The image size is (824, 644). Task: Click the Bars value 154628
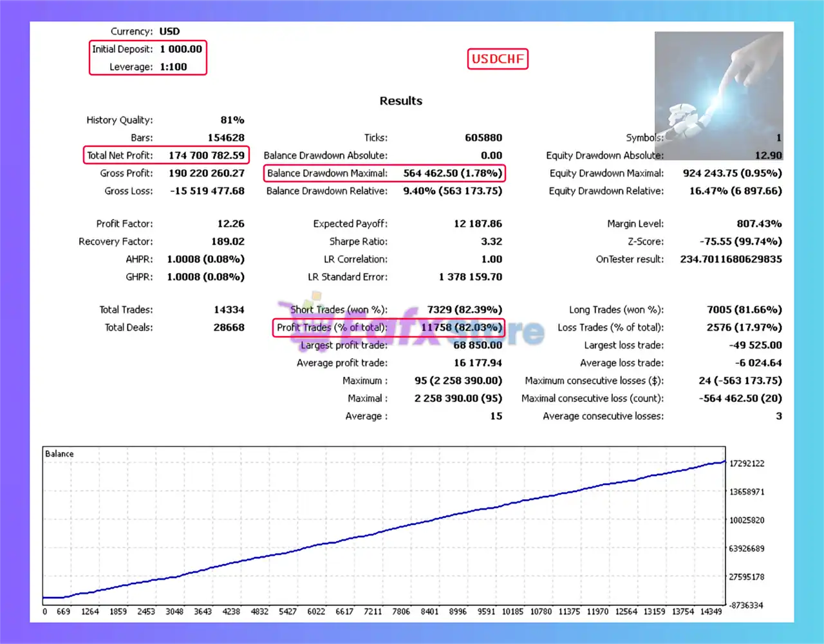tap(226, 137)
